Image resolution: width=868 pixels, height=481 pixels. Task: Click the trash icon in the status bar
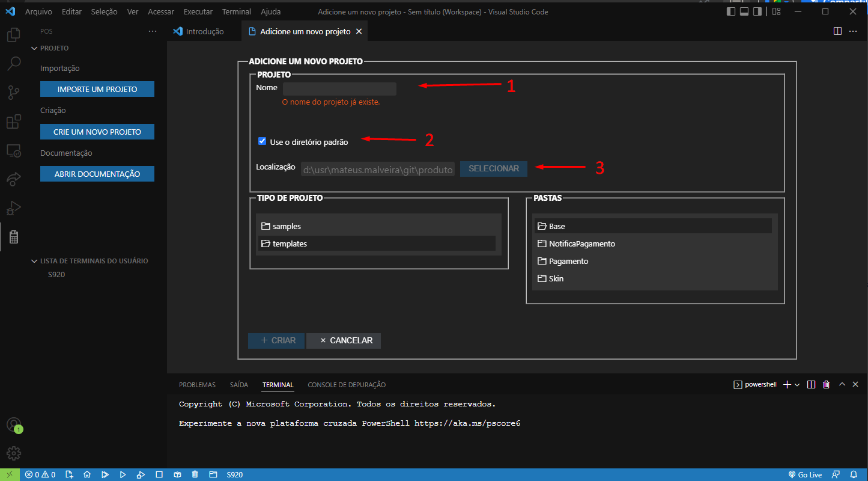point(195,474)
